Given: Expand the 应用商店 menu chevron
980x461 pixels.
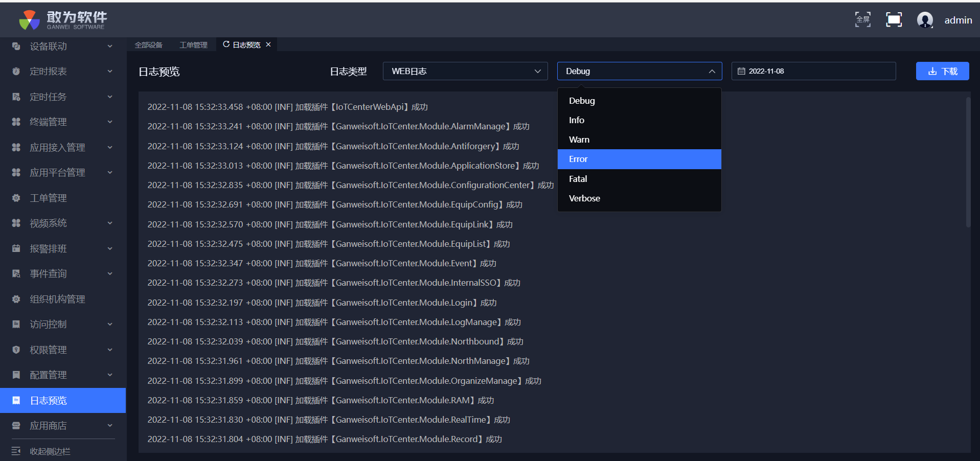Looking at the screenshot, I should tap(110, 425).
